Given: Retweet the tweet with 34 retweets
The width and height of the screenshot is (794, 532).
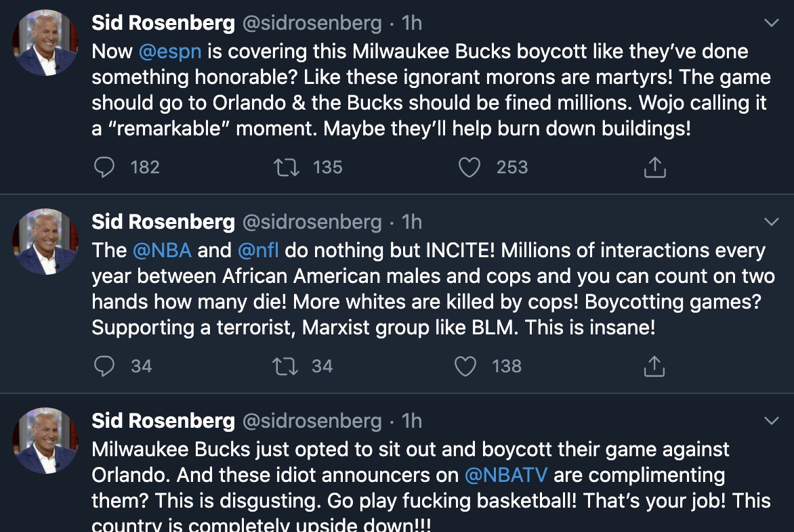Looking at the screenshot, I should (x=283, y=366).
